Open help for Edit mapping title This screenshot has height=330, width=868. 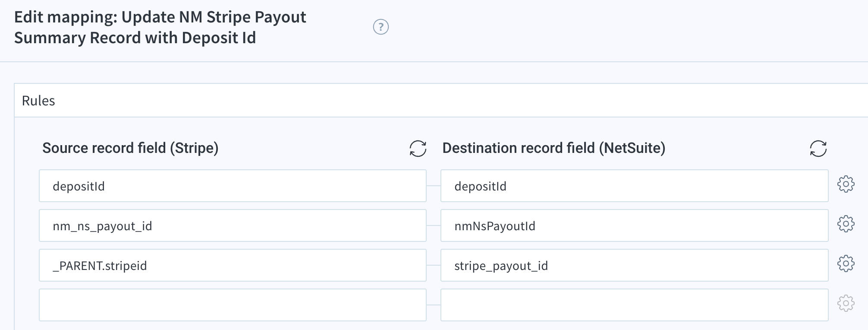[x=381, y=27]
